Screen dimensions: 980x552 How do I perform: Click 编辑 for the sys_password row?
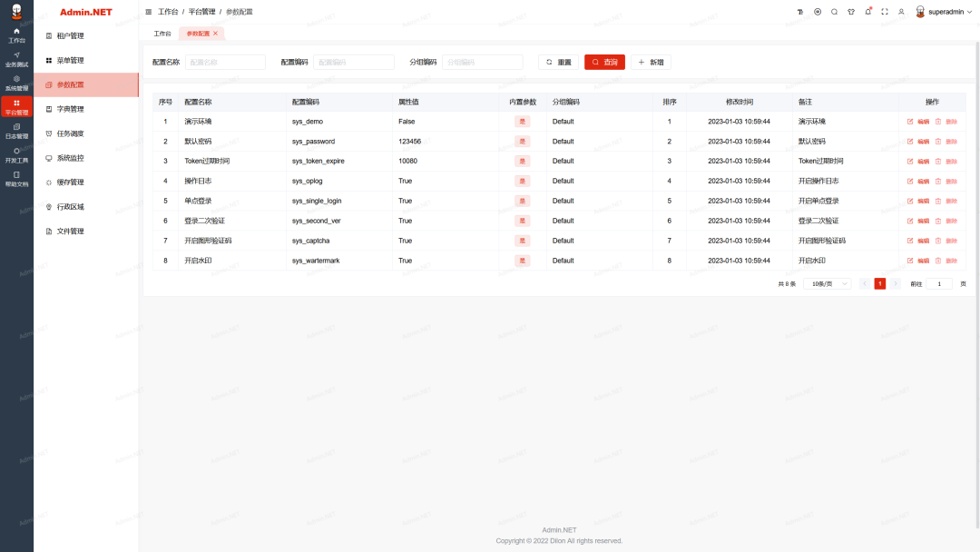click(918, 142)
